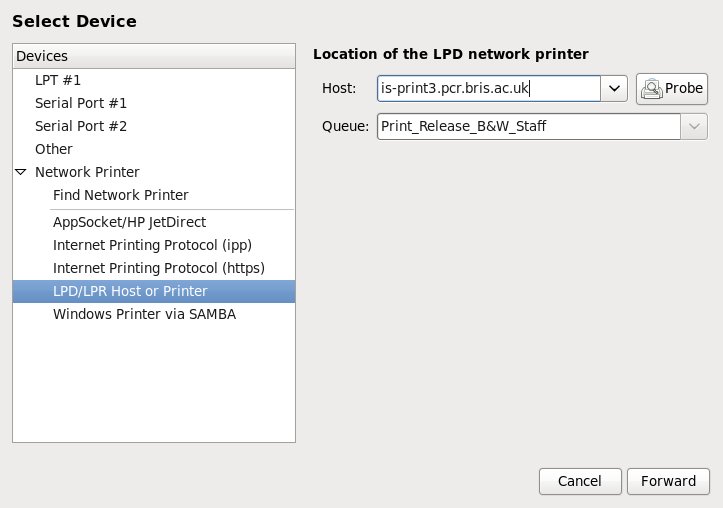Click the Host text field
The width and height of the screenshot is (723, 508).
488,89
